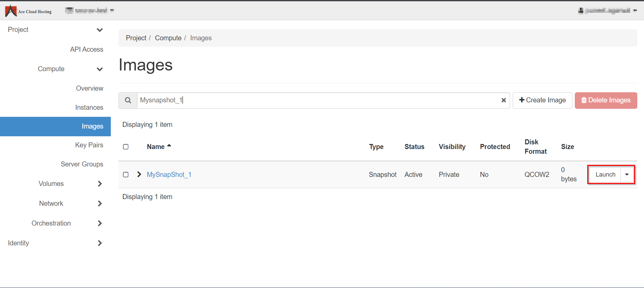Screen dimensions: 644x288
Task: Click the Disk Format column header
Action: (536, 147)
